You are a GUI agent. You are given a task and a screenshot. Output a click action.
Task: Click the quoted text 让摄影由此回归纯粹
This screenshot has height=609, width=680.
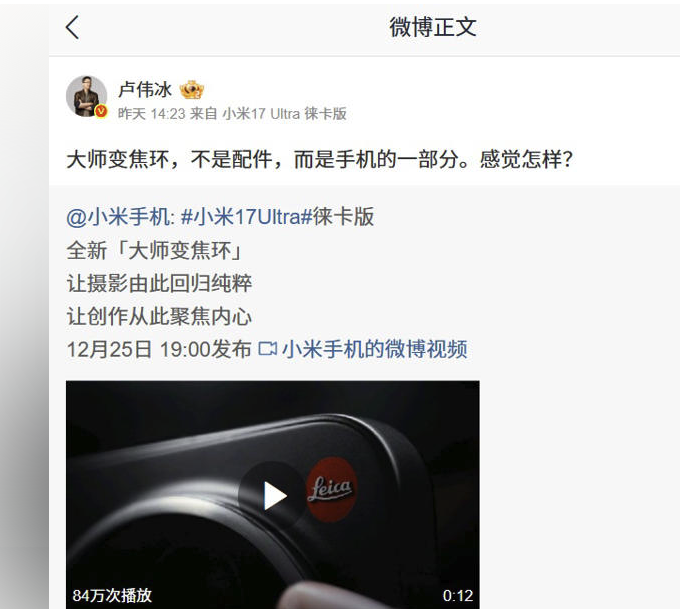click(x=159, y=283)
